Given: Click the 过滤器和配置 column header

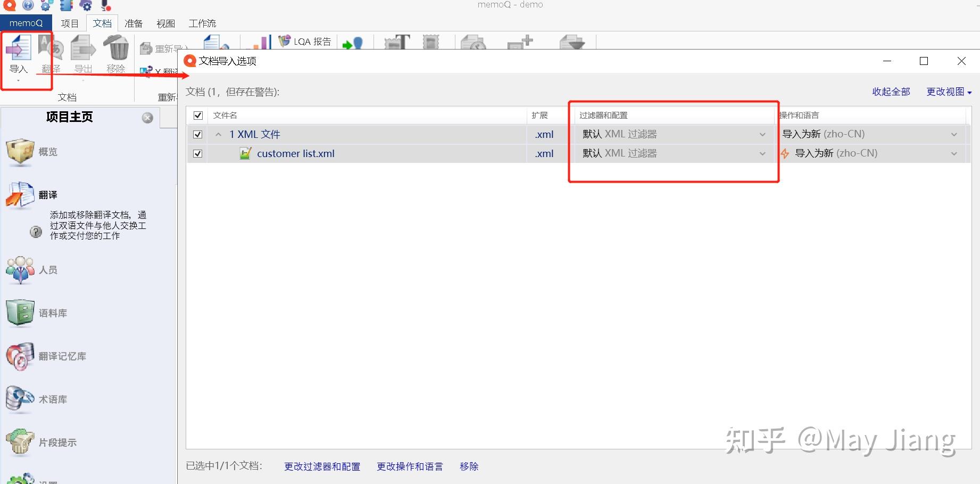Looking at the screenshot, I should click(603, 115).
